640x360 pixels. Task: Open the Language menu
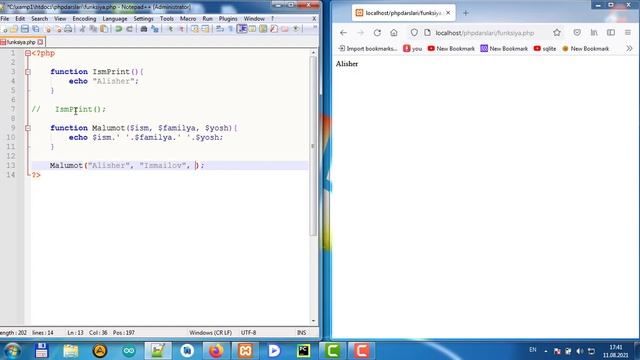click(115, 19)
